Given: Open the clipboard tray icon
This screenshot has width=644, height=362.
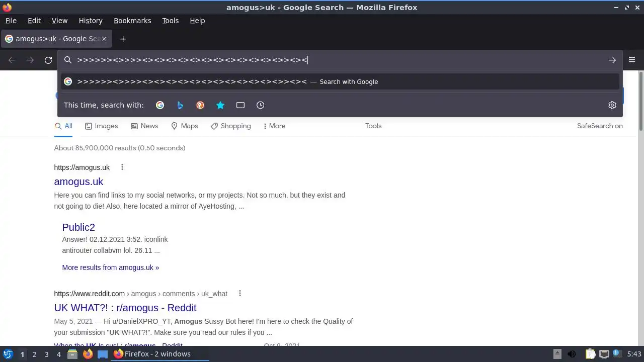Looking at the screenshot, I should (590, 354).
